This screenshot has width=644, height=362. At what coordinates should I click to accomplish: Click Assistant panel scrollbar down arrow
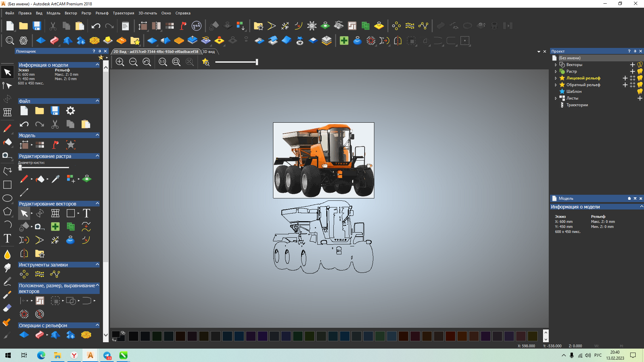(x=106, y=335)
